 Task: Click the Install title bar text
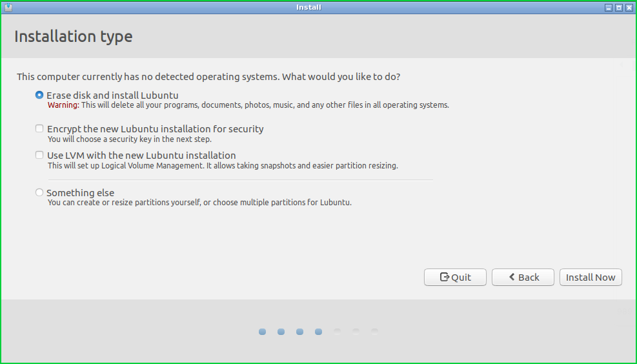[x=308, y=7]
